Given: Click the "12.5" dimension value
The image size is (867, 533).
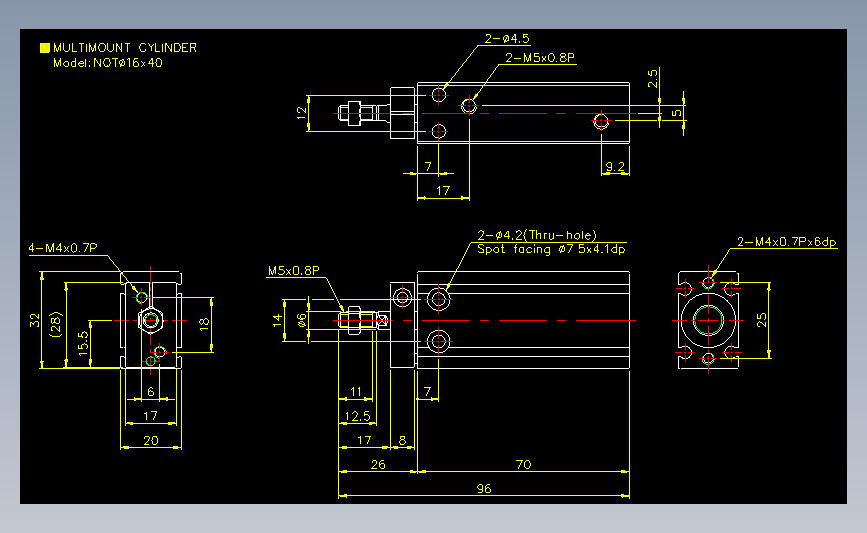Looking at the screenshot, I should [357, 416].
